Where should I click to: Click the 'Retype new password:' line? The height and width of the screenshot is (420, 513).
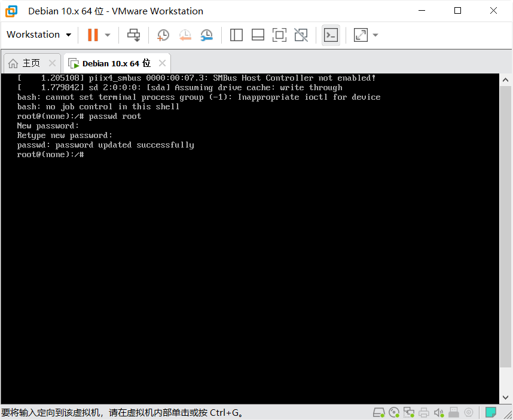pos(65,135)
